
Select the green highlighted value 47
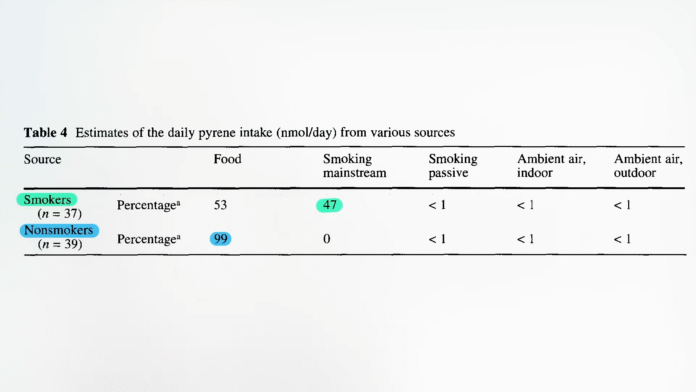click(x=329, y=205)
